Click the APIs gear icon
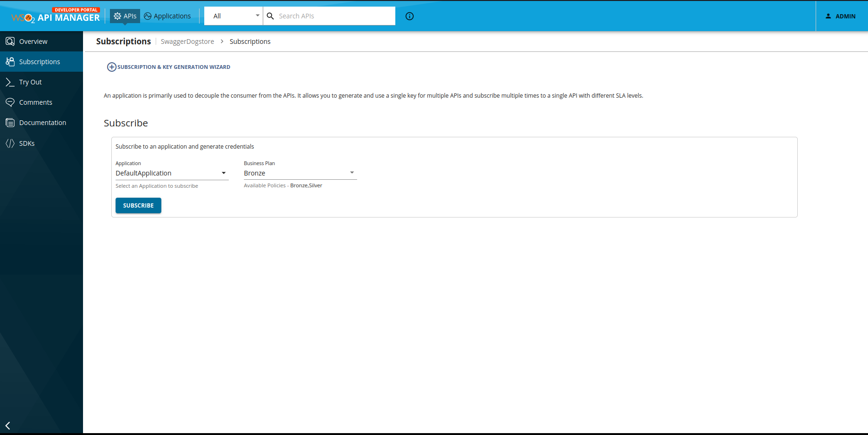 pyautogui.click(x=117, y=16)
